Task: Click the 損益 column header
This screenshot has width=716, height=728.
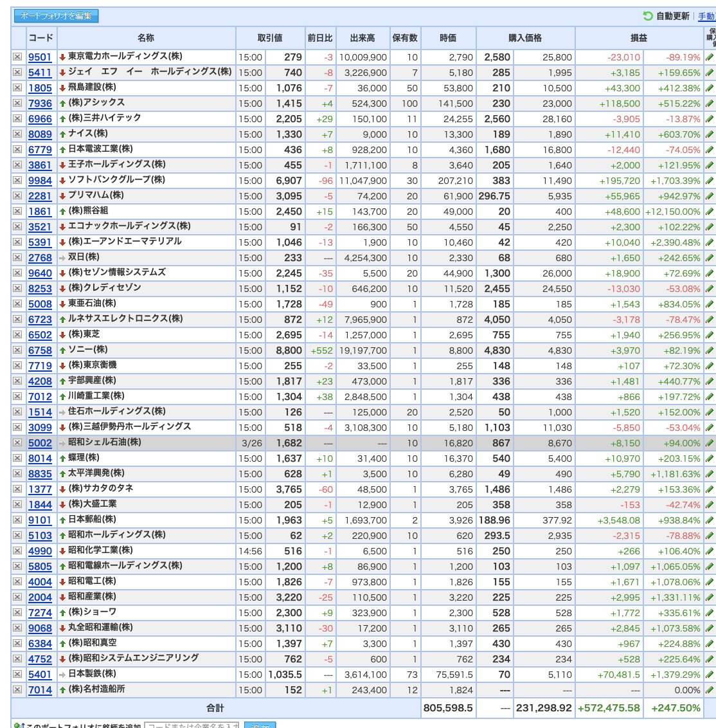Action: tap(639, 38)
